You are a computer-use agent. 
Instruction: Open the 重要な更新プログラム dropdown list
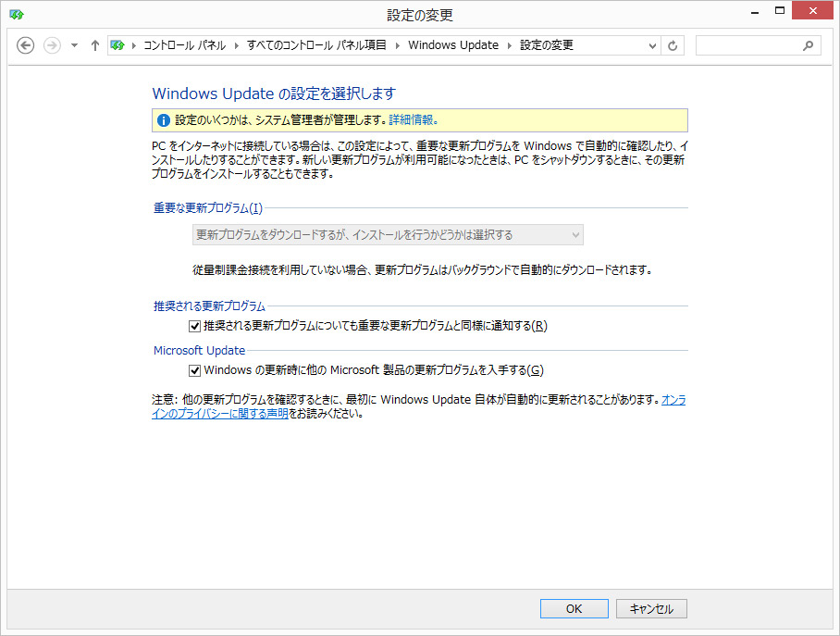388,235
